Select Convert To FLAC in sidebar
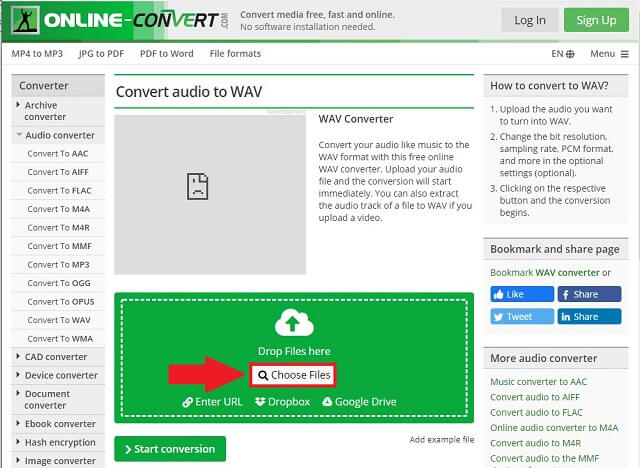Viewport: 640px width, 468px height. 60,191
